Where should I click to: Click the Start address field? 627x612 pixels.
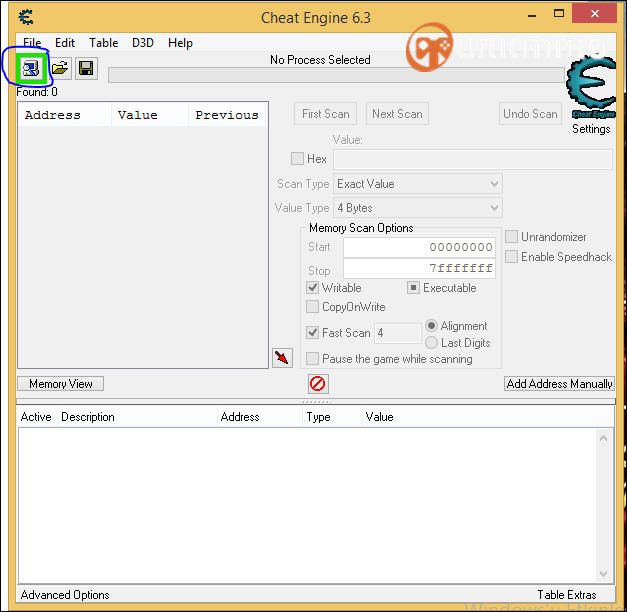point(419,247)
